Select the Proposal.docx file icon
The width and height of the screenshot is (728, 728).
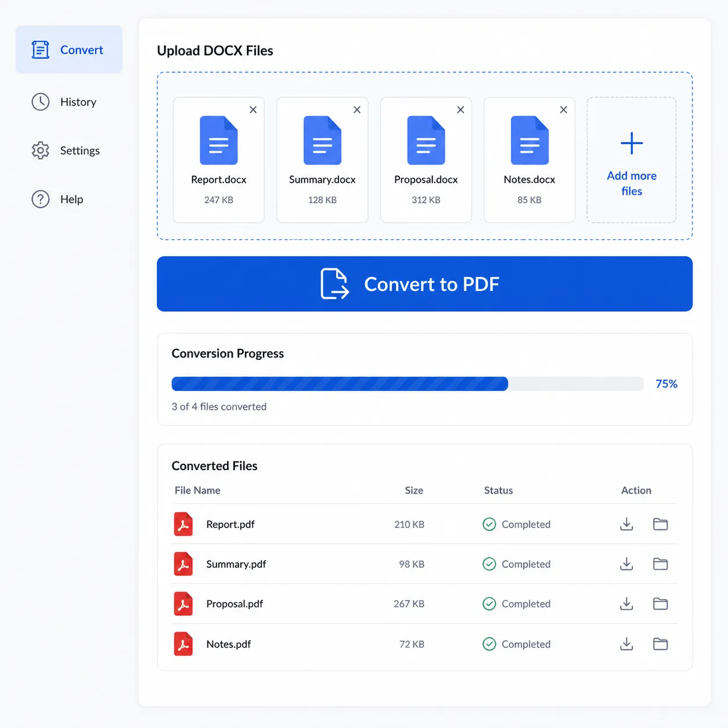point(426,140)
